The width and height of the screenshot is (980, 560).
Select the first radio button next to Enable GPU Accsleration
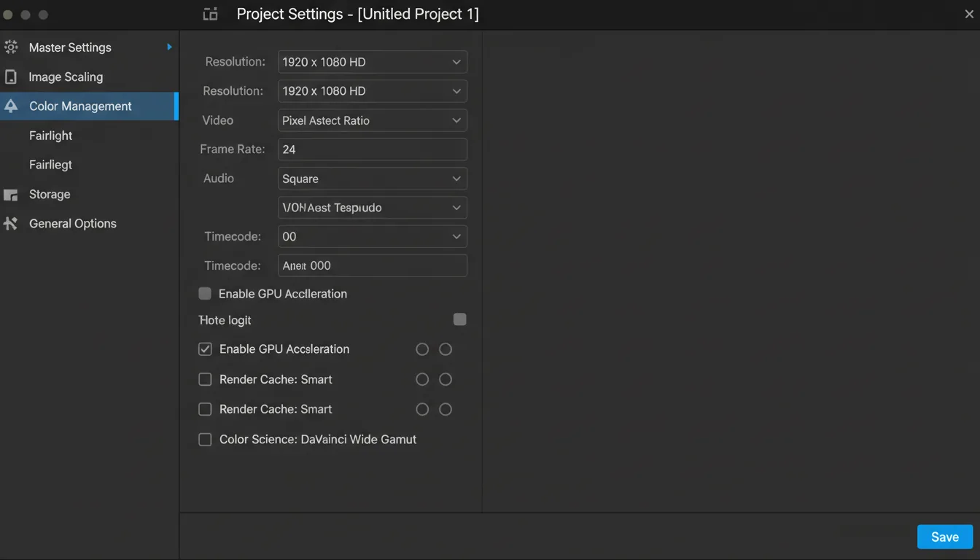click(422, 349)
